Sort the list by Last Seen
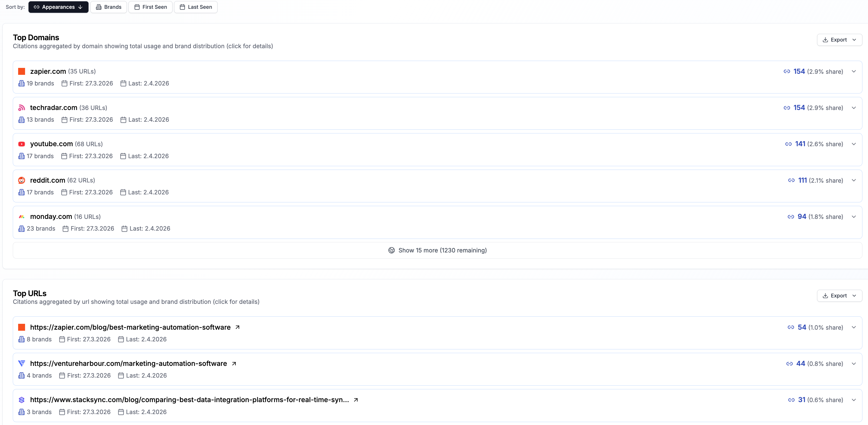868x425 pixels. click(196, 7)
